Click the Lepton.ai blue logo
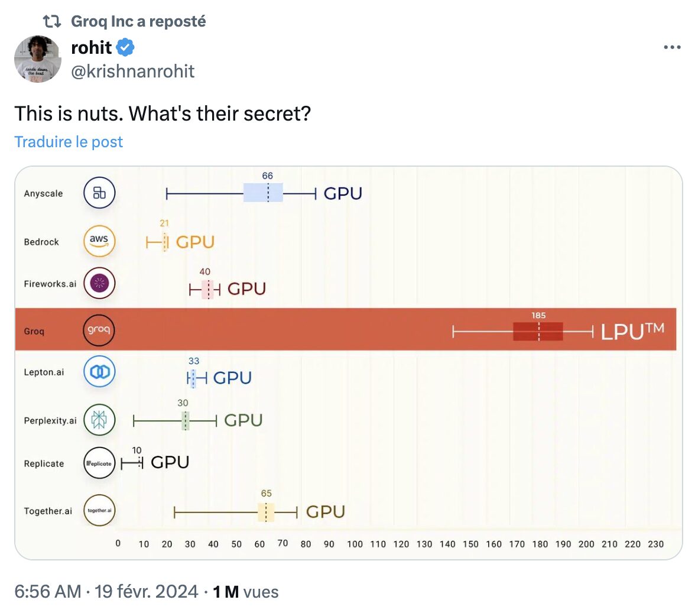Viewport: 695px width, 616px height. point(99,372)
